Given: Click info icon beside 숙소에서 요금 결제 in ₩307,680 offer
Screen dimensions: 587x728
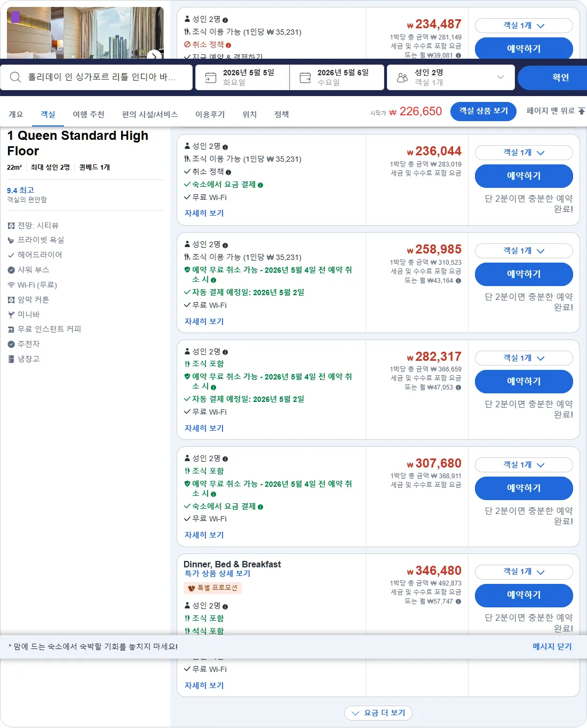Looking at the screenshot, I should point(260,507).
